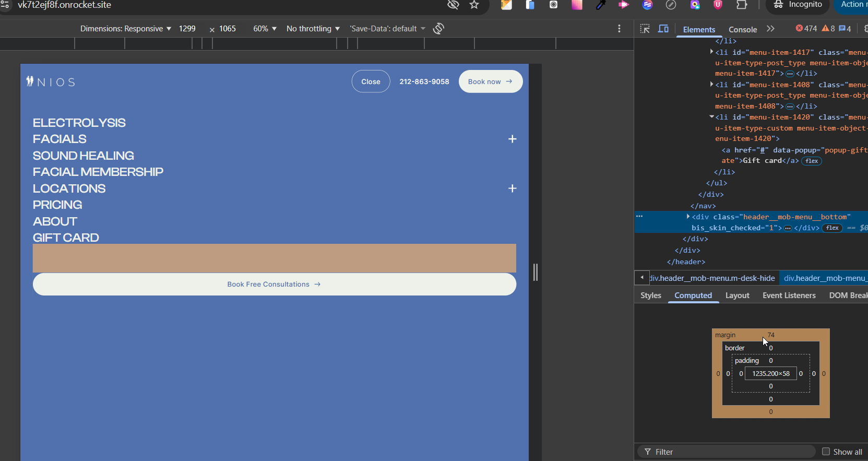This screenshot has height=461, width=868.
Task: Open the 60% zoom dropdown
Action: pyautogui.click(x=265, y=29)
